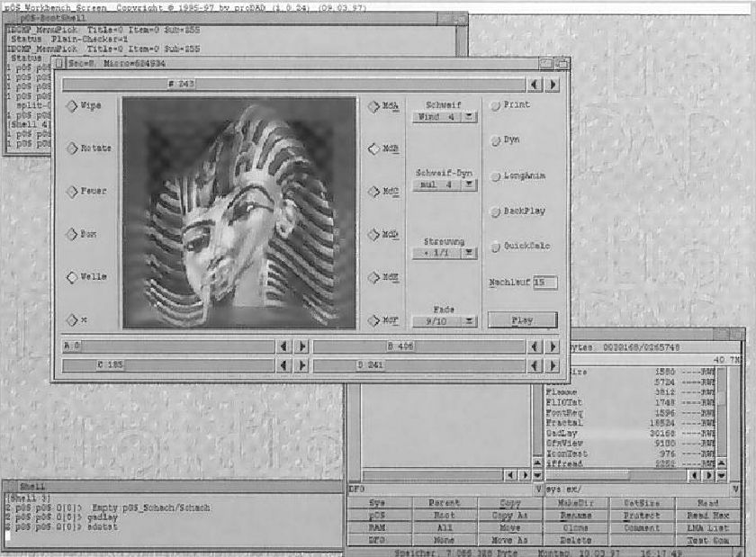
Task: Select the Wipe effect option
Action: [84, 105]
